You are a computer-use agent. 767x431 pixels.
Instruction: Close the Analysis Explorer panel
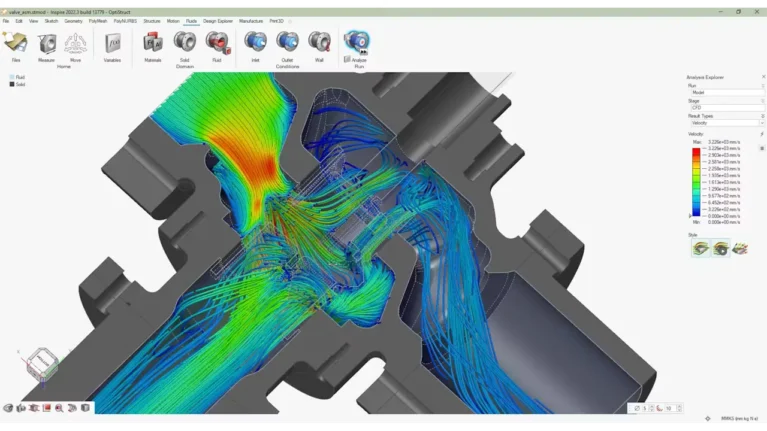763,77
